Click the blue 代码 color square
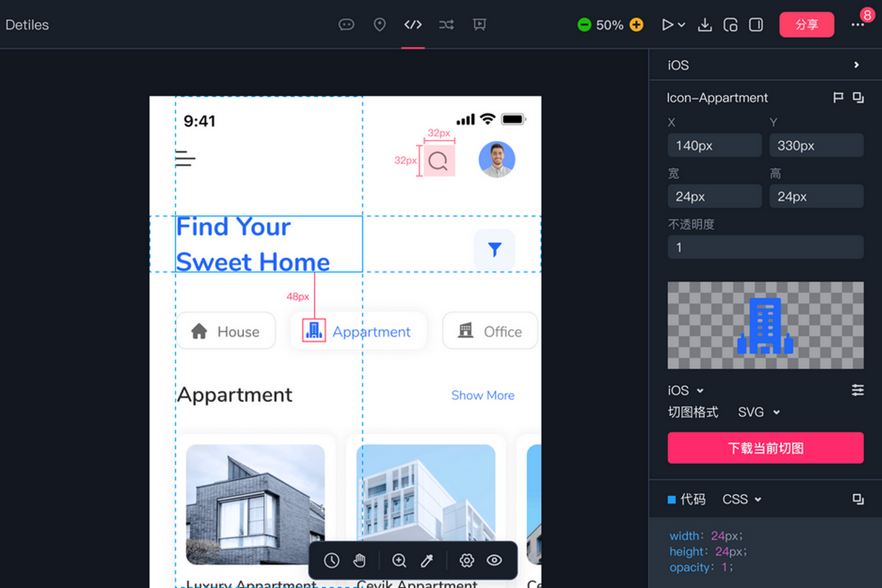This screenshot has width=882, height=588. coord(672,500)
